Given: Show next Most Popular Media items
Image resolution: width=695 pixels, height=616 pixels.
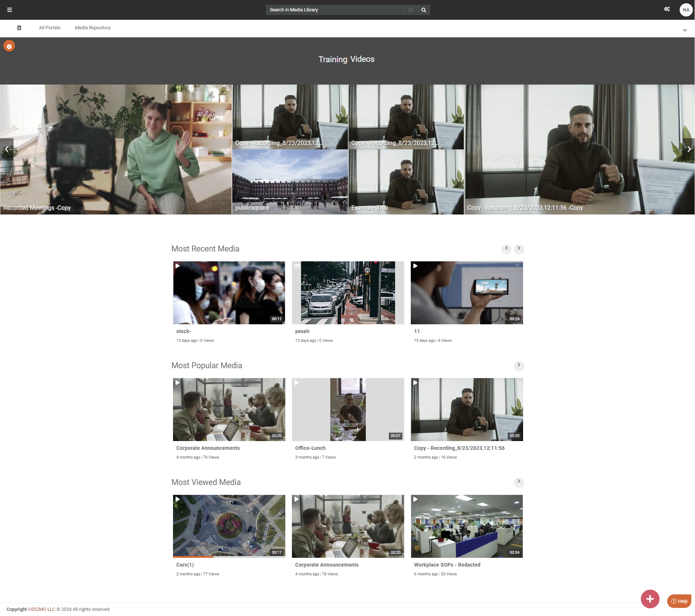Looking at the screenshot, I should pos(519,365).
